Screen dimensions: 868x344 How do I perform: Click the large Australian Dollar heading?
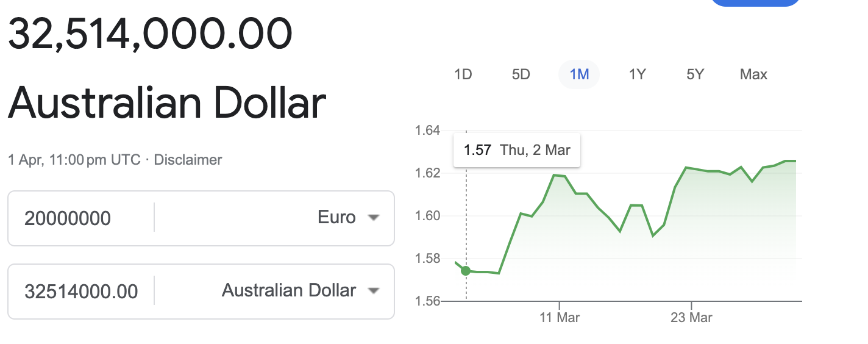(x=167, y=102)
